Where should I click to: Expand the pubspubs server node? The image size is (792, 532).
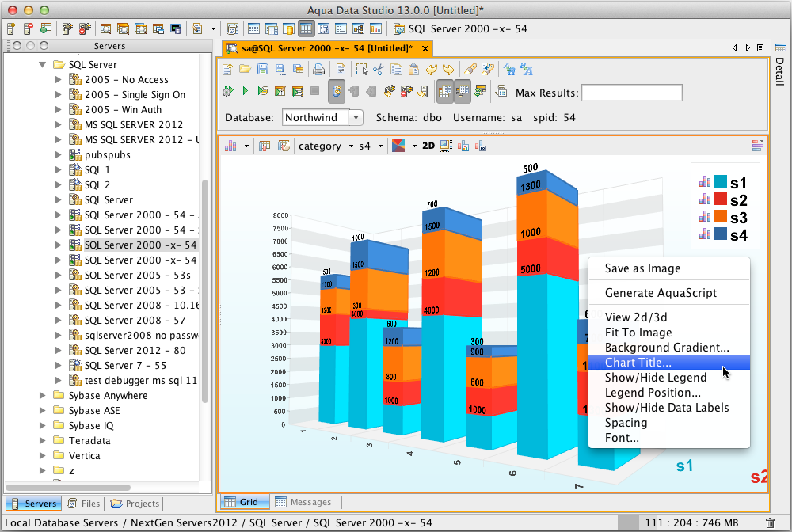(58, 155)
